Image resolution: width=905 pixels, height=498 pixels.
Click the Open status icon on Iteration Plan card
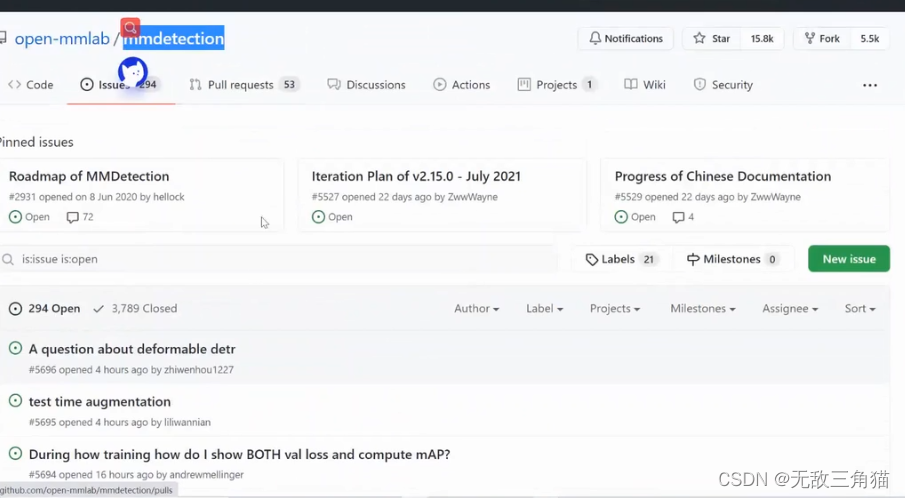(318, 217)
